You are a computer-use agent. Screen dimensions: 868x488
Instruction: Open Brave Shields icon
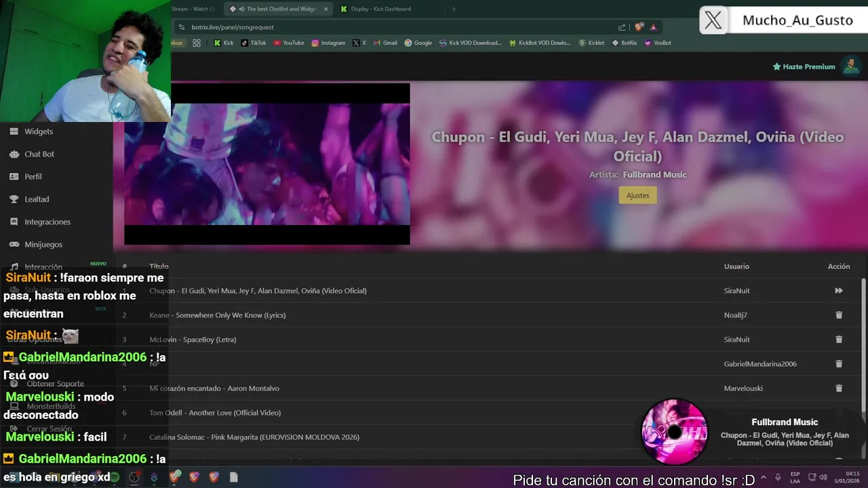[639, 27]
